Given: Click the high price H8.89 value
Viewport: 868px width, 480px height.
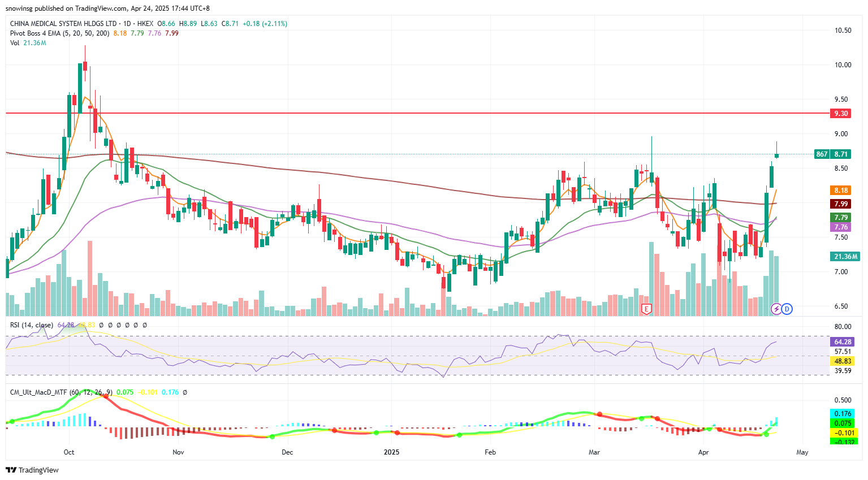Looking at the screenshot, I should click(188, 24).
